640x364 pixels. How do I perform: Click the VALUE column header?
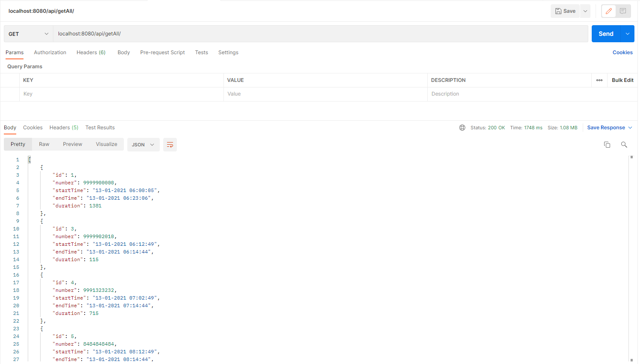(x=235, y=80)
